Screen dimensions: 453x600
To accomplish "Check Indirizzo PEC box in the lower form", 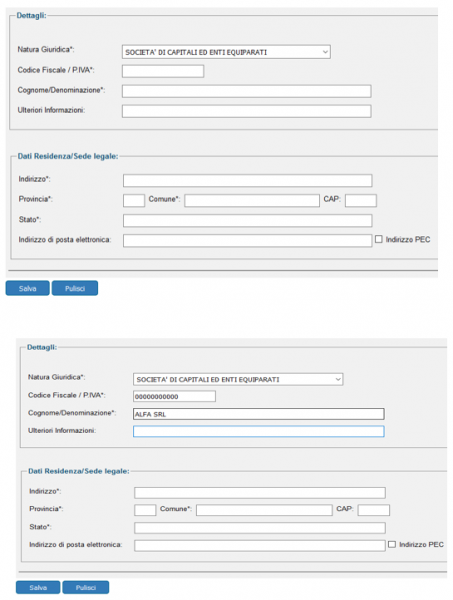I will tap(392, 544).
